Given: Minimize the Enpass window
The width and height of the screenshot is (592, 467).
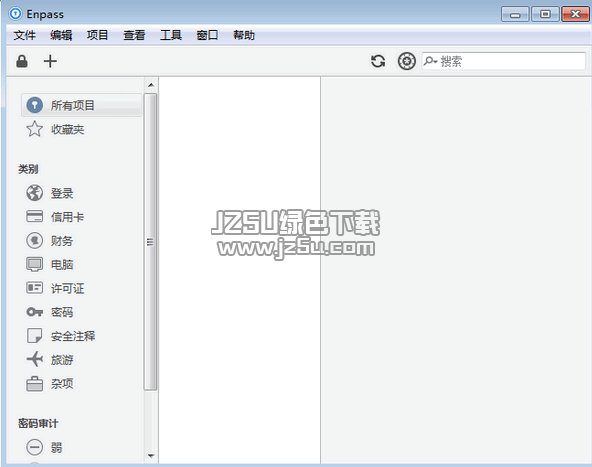Looking at the screenshot, I should (x=515, y=14).
